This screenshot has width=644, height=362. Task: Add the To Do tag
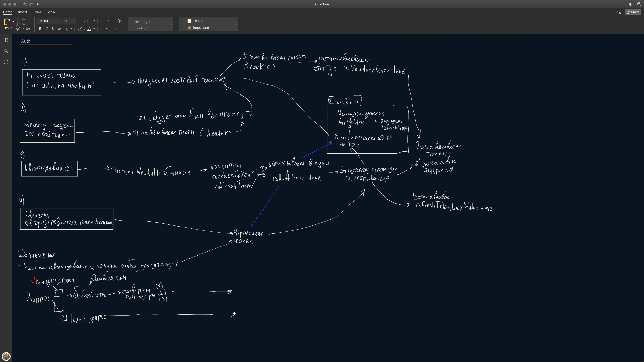(195, 21)
